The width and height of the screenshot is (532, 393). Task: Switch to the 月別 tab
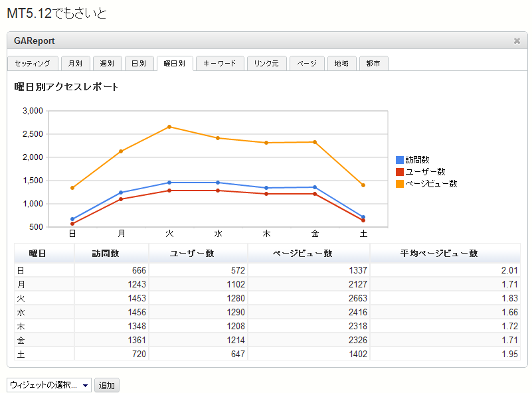[75, 64]
